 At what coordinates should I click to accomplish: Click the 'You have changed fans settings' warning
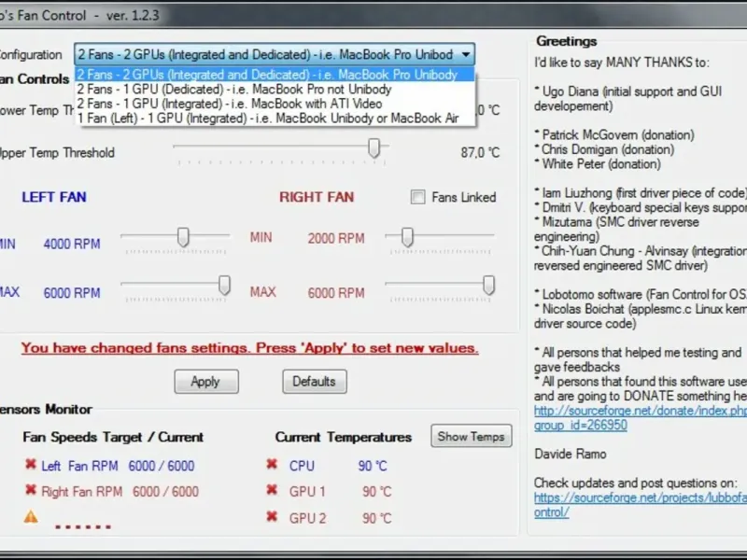249,348
